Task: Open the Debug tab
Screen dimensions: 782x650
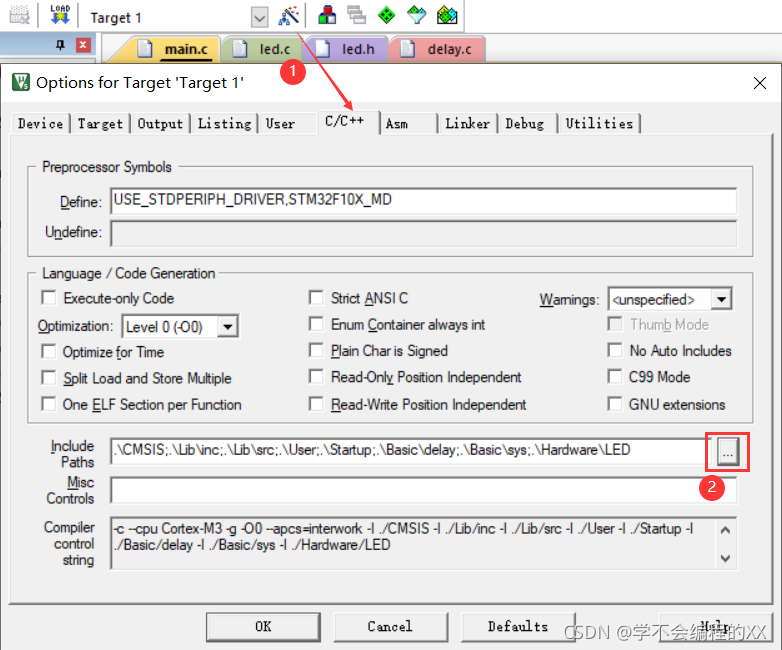Action: click(525, 123)
